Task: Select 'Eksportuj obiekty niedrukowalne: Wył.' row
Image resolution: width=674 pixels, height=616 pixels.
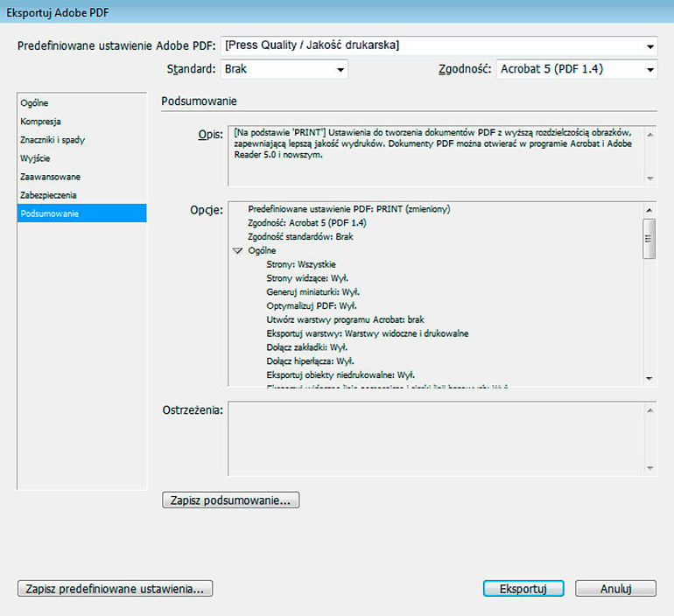Action: pyautogui.click(x=341, y=375)
